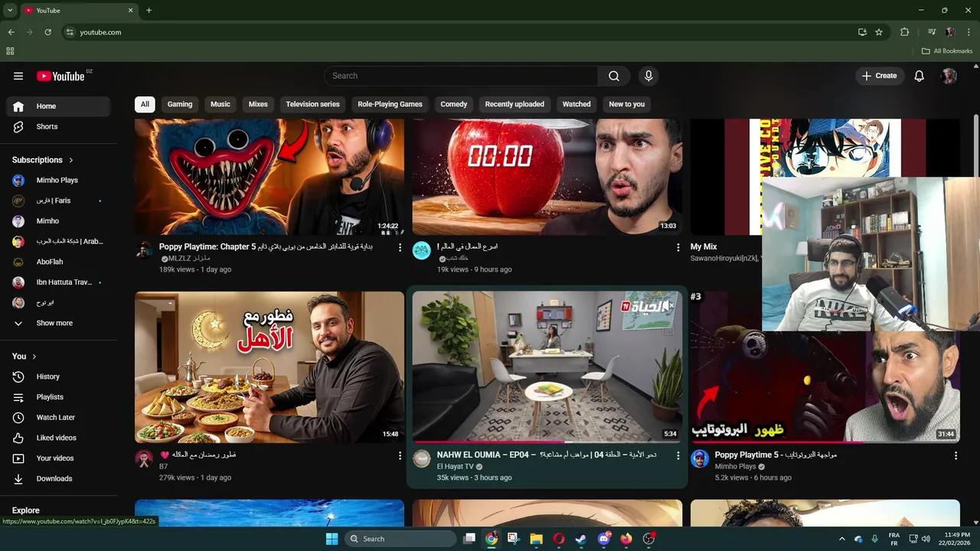Open options for the Poppy Playtime Chapter 5 video

[x=400, y=247]
